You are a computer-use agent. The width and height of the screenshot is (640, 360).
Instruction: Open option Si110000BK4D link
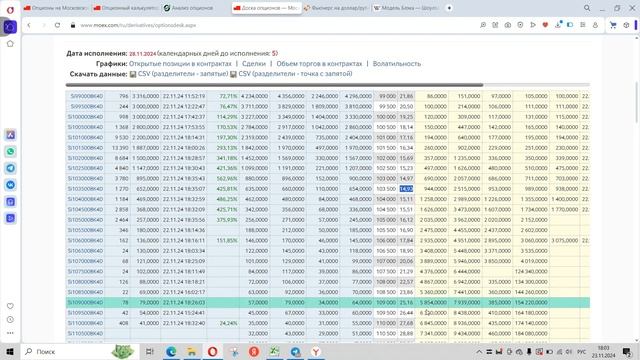coord(85,323)
